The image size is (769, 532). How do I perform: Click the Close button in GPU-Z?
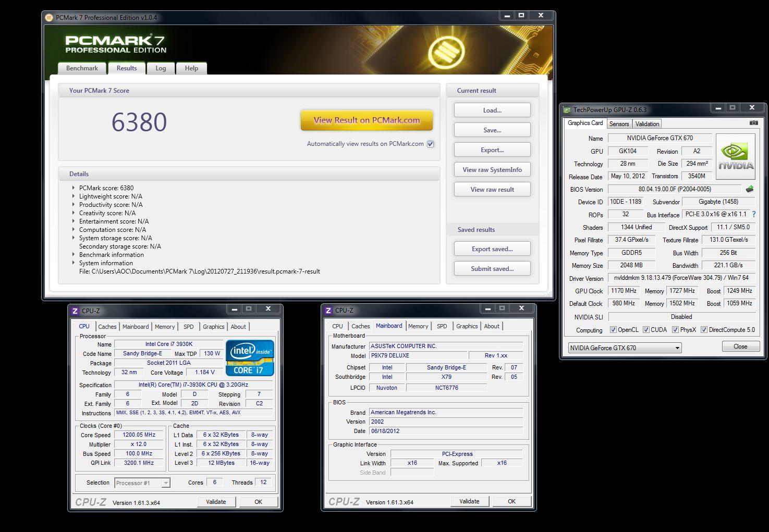[x=740, y=347]
